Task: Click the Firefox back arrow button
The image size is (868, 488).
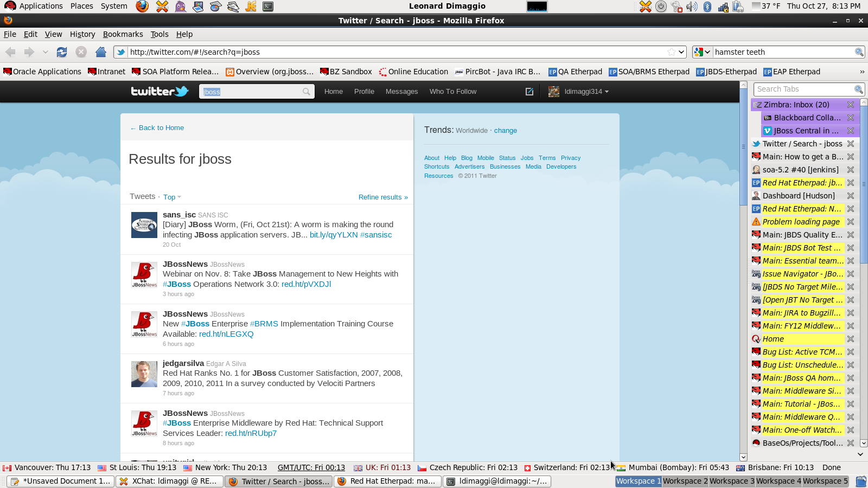Action: [10, 52]
